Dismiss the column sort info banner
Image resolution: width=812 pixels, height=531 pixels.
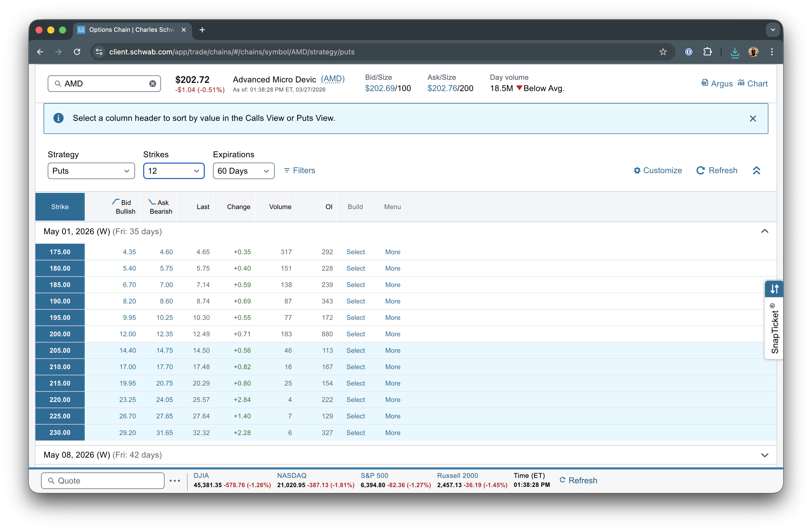point(753,118)
